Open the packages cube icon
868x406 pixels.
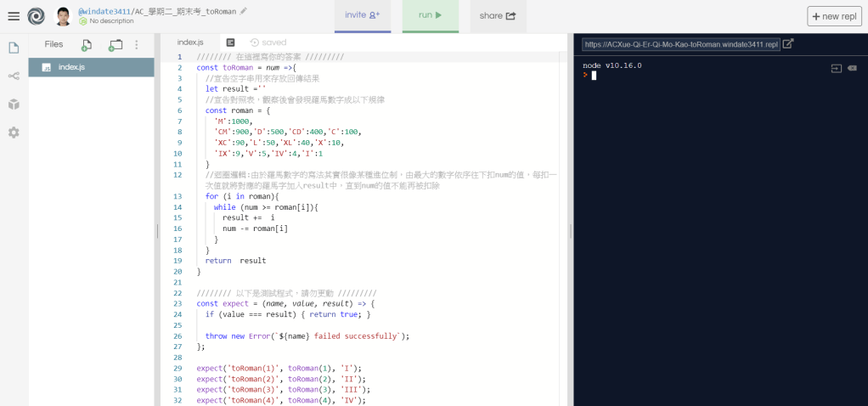pos(14,104)
